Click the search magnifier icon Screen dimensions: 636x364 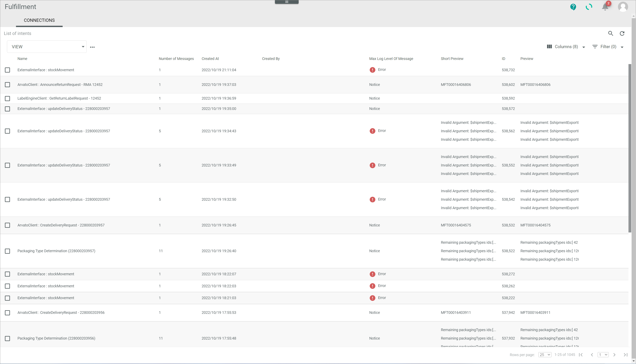pyautogui.click(x=610, y=33)
